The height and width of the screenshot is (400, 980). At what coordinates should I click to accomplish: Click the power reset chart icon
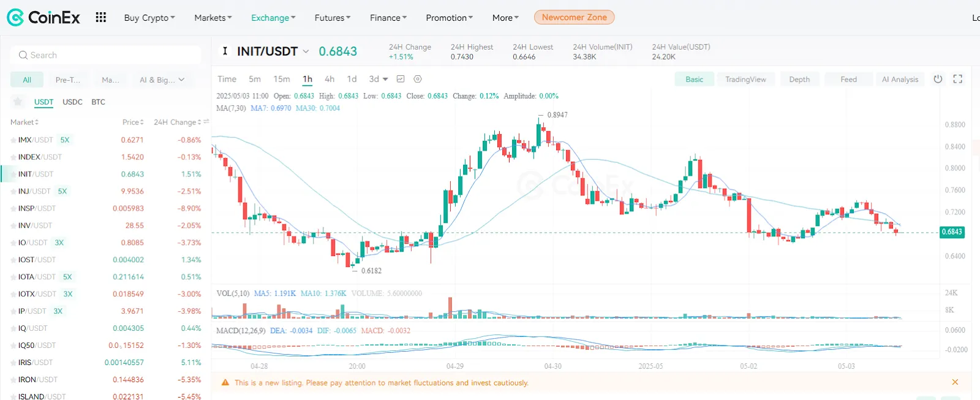pyautogui.click(x=938, y=79)
